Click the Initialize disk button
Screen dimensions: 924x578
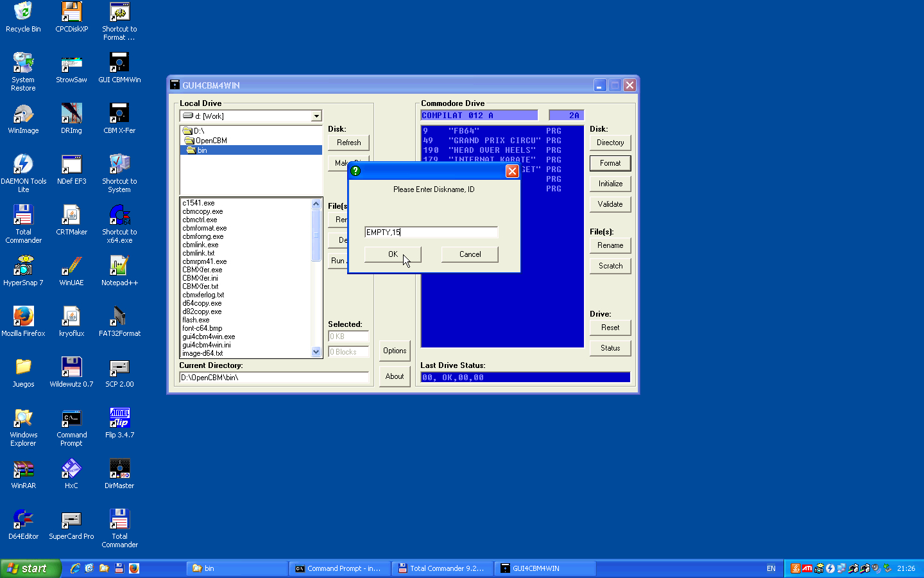click(x=610, y=184)
